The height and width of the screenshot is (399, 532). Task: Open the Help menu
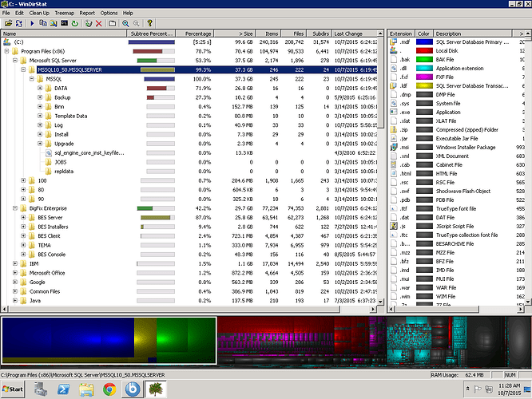[128, 13]
